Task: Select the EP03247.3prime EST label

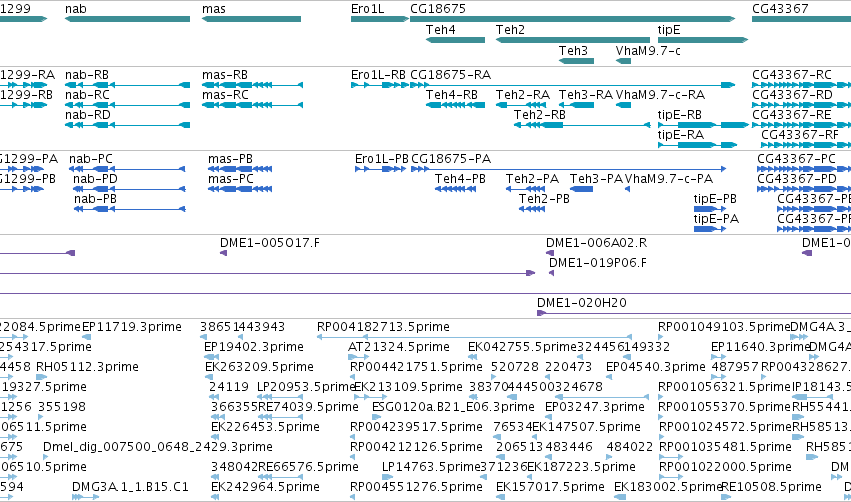Action: tap(595, 408)
